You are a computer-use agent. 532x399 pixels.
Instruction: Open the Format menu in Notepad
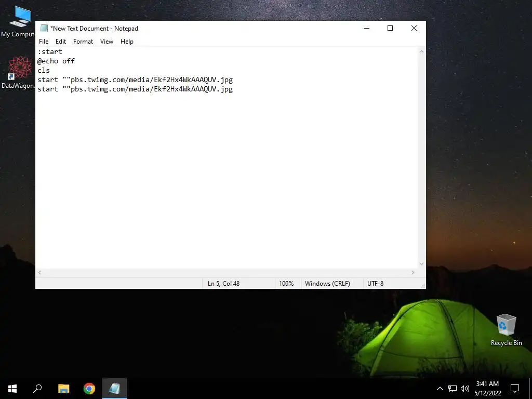click(x=83, y=42)
